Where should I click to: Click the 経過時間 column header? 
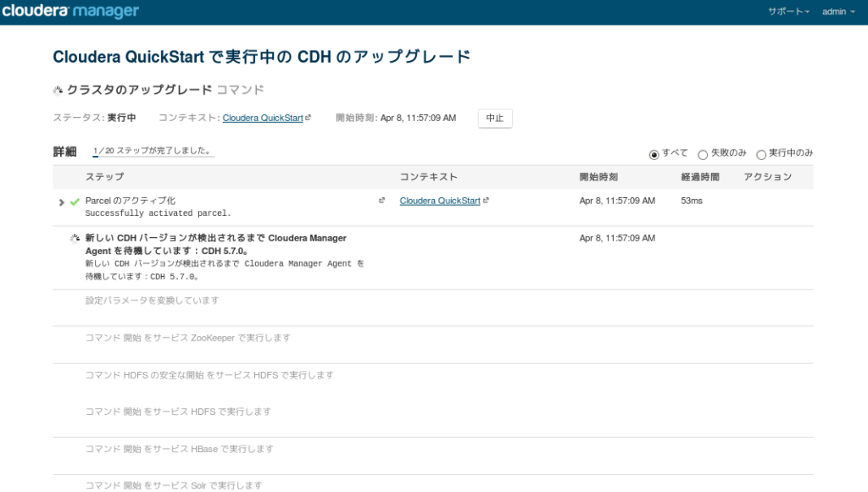point(700,177)
